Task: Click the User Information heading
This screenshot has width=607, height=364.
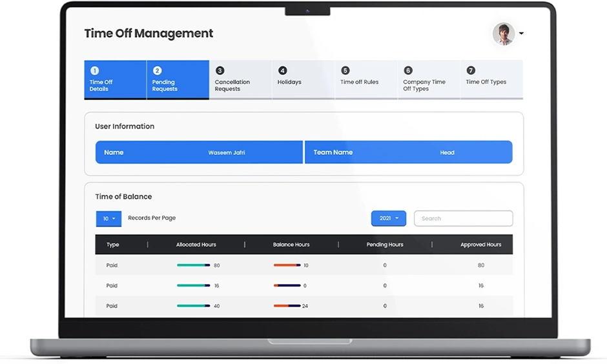Action: (x=125, y=126)
